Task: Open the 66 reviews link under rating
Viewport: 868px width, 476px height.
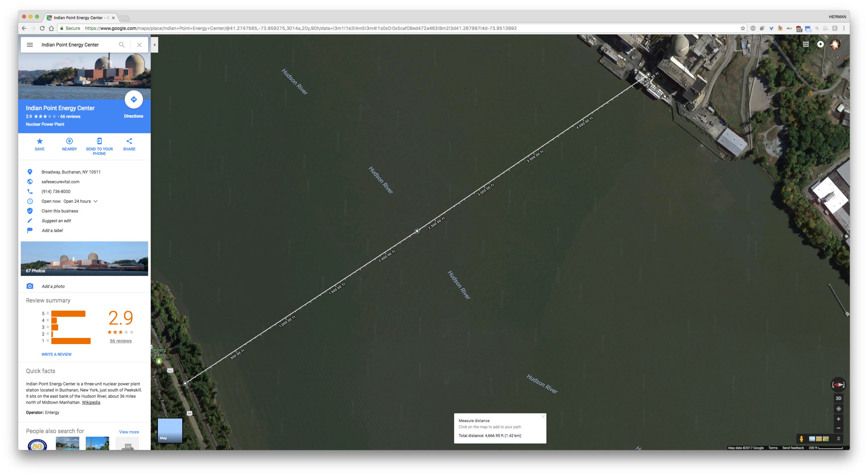Action: pyautogui.click(x=121, y=341)
